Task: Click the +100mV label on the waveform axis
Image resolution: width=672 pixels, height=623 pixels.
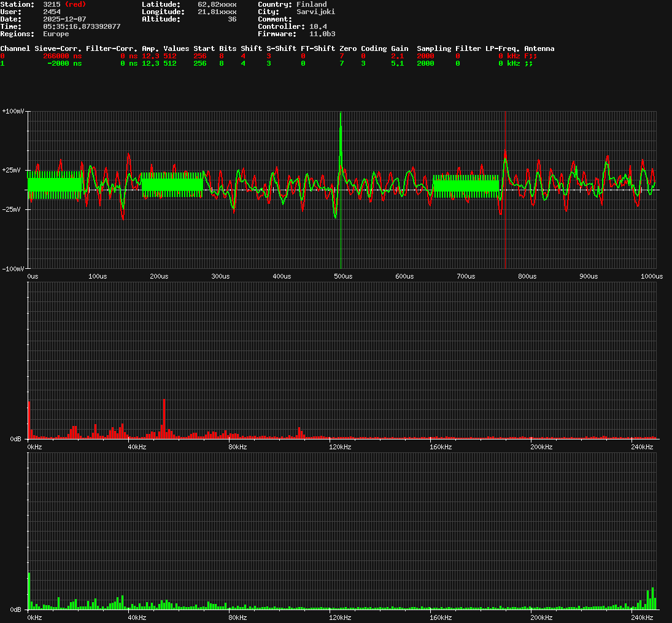Action: coord(13,112)
